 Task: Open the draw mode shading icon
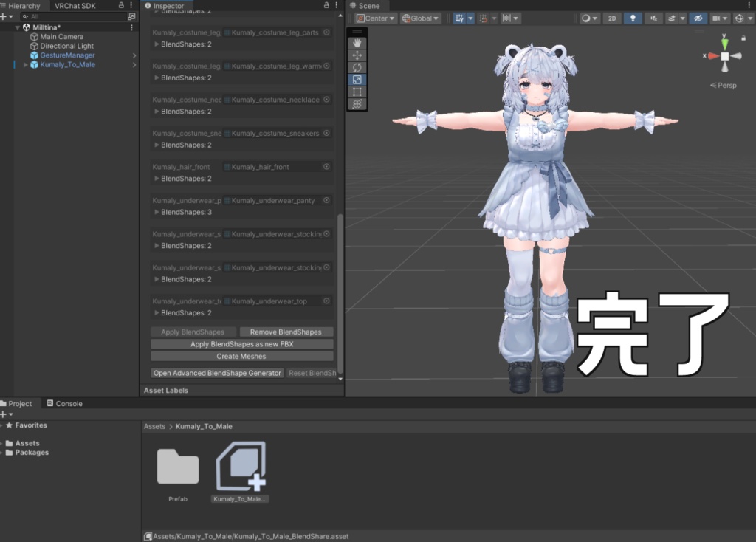(x=585, y=18)
